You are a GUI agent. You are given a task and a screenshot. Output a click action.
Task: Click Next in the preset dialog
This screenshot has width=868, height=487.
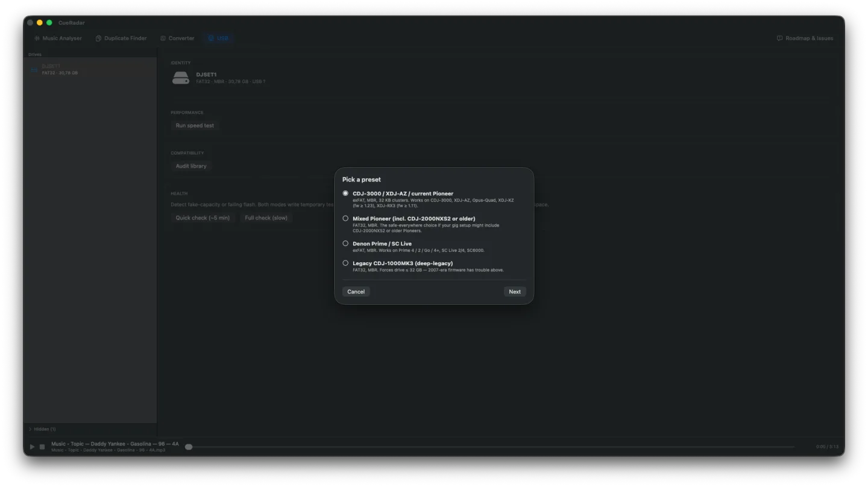pyautogui.click(x=514, y=292)
